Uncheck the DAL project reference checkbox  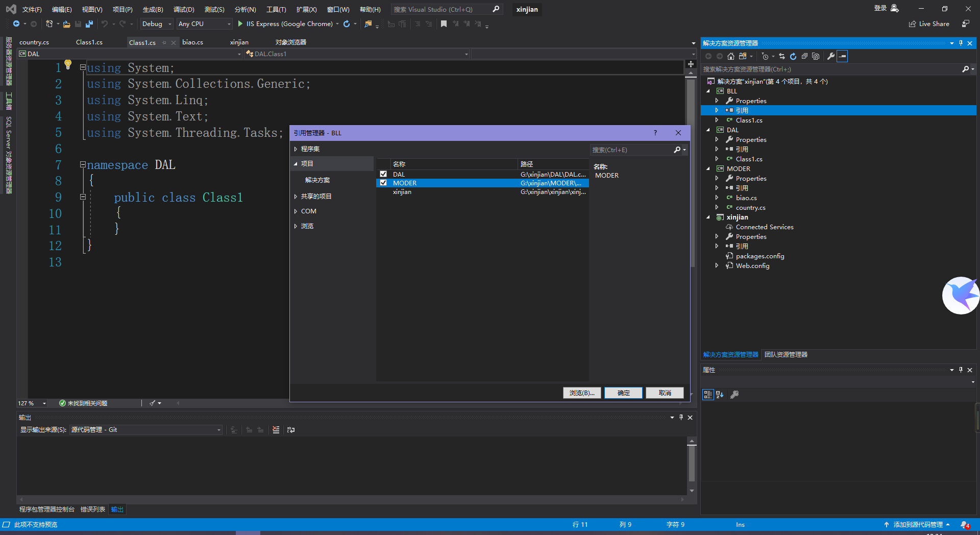click(383, 174)
